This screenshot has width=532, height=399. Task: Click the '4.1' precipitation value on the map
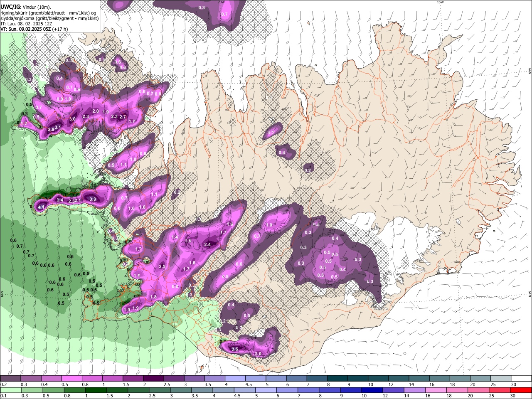(x=41, y=207)
